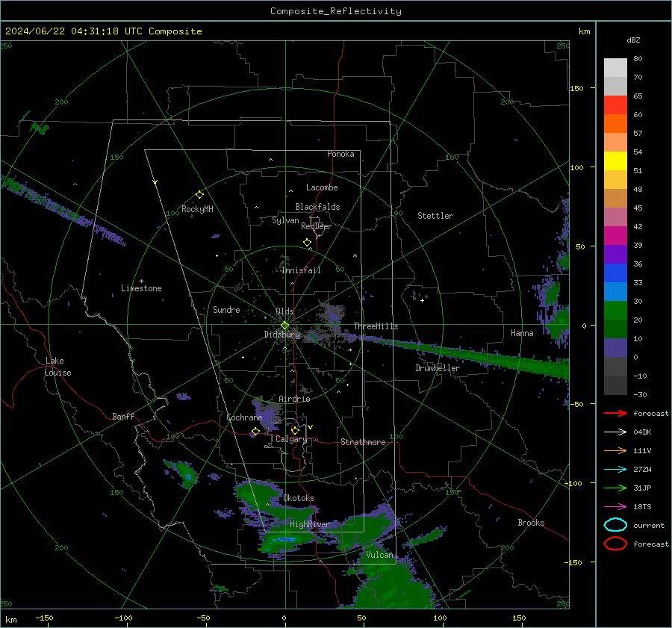This screenshot has height=628, width=672.
Task: Click the magenta 42–39 dBZ swatch
Action: click(x=615, y=236)
